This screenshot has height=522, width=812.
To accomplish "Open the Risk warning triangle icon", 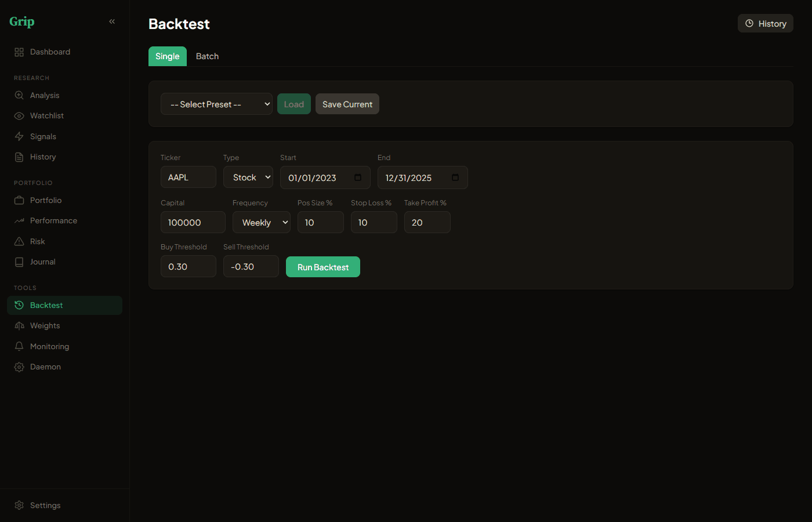I will pyautogui.click(x=19, y=241).
